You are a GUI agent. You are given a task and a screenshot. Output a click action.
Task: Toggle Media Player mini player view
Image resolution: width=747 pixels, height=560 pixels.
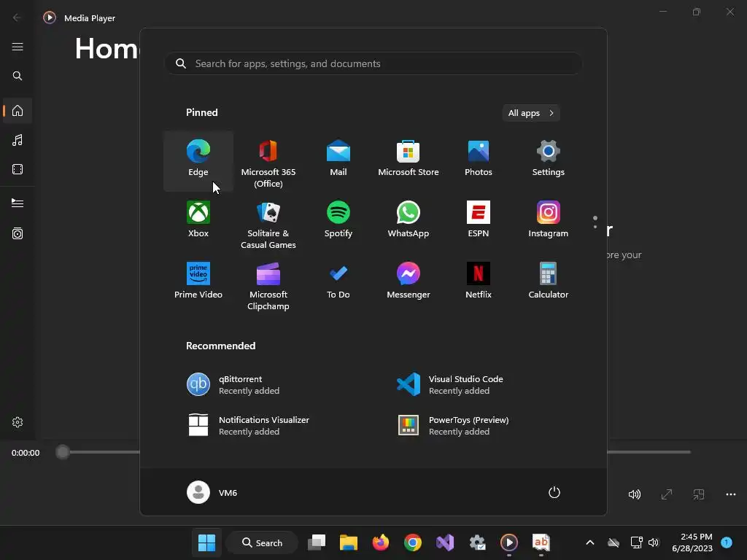698,494
